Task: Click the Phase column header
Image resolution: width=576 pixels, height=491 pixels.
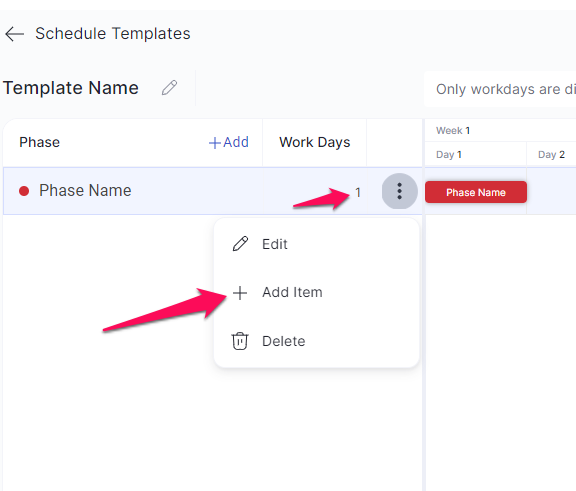Action: (x=40, y=142)
